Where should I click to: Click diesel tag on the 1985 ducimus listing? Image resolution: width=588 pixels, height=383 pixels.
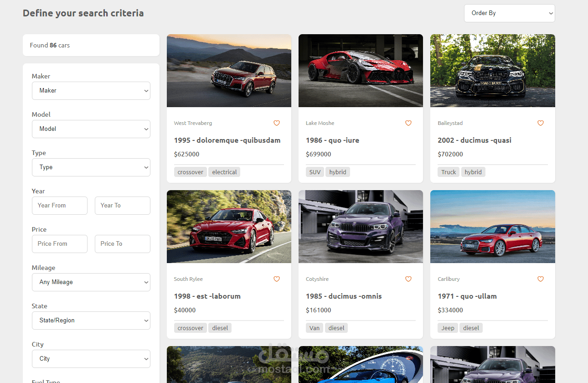click(336, 328)
